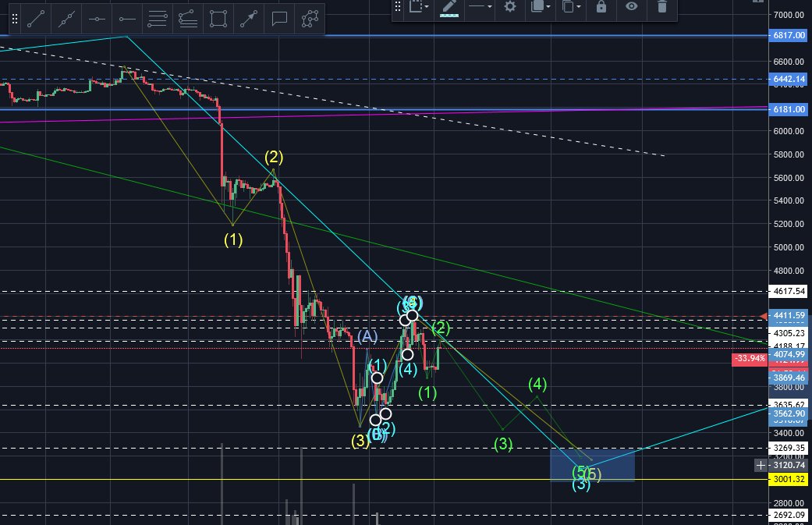Click the blue target rectangle near 3120
The height and width of the screenshot is (525, 812).
pos(593,465)
